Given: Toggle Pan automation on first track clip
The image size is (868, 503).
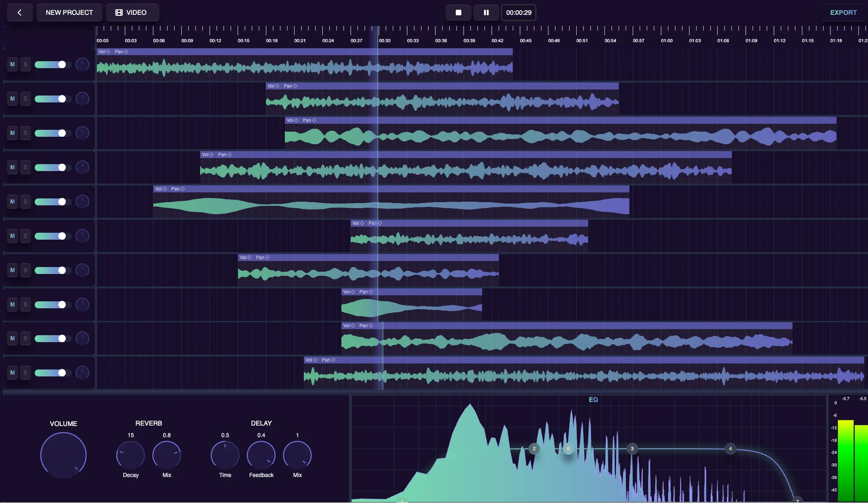Looking at the screenshot, I should [x=121, y=52].
